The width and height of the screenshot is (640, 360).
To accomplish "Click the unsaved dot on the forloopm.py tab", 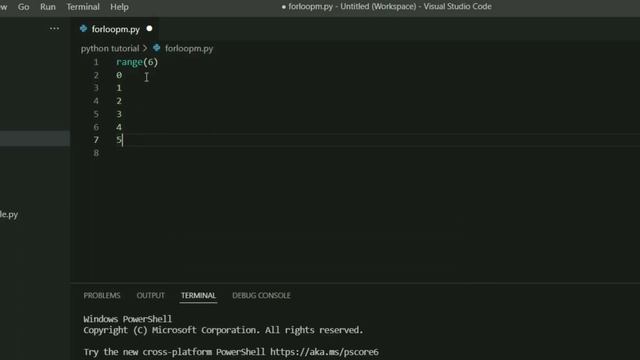I will click(149, 29).
